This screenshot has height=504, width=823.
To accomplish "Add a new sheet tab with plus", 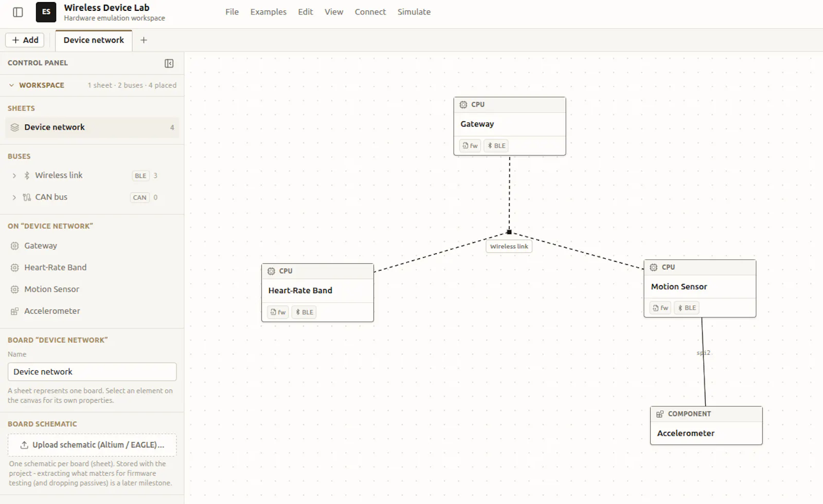I will [144, 40].
